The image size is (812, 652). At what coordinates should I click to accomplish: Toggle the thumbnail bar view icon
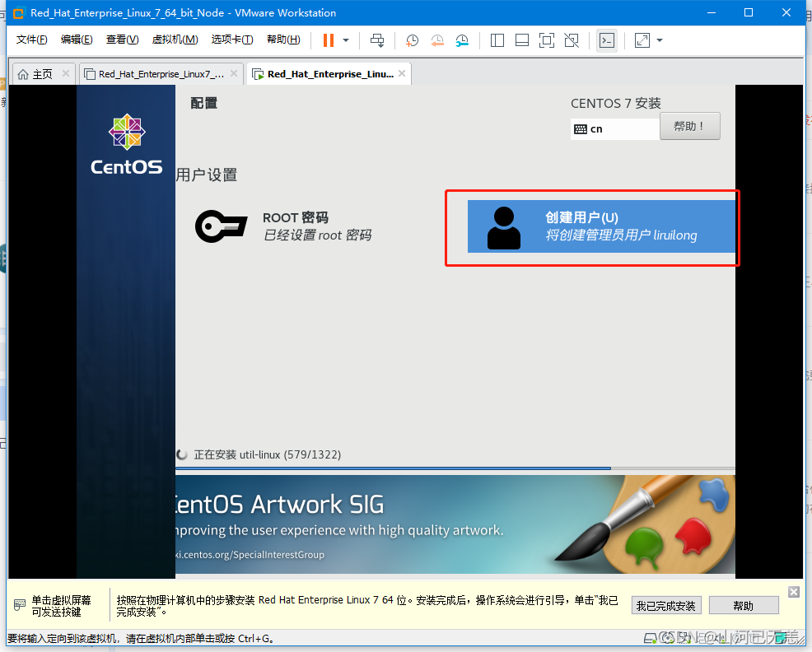[x=522, y=40]
